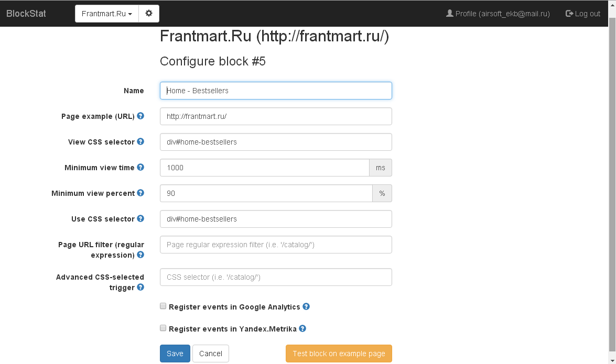
Task: Click Log out in the navbar
Action: click(583, 14)
